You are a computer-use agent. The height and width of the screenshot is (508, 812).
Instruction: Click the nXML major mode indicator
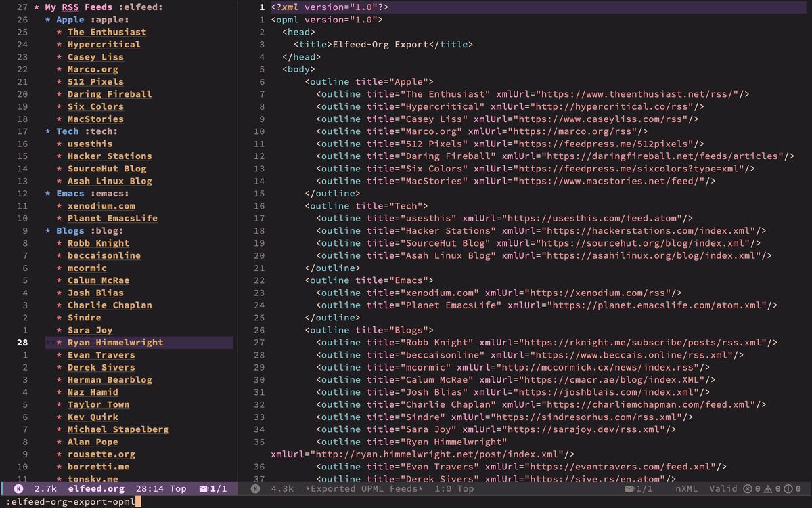pyautogui.click(x=687, y=488)
